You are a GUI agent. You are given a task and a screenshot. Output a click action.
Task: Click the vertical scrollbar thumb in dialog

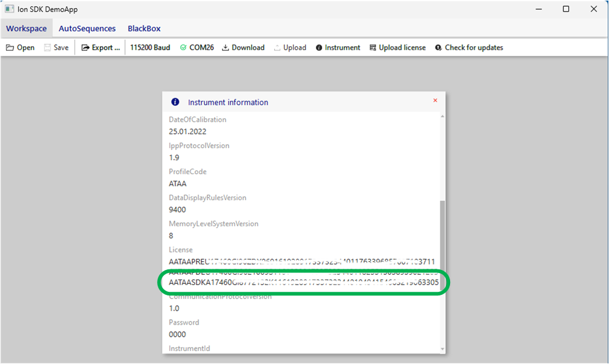pos(442,243)
